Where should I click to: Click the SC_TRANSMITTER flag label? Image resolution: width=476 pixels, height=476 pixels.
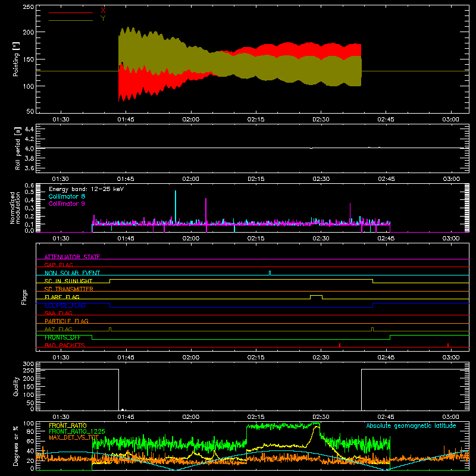click(69, 289)
